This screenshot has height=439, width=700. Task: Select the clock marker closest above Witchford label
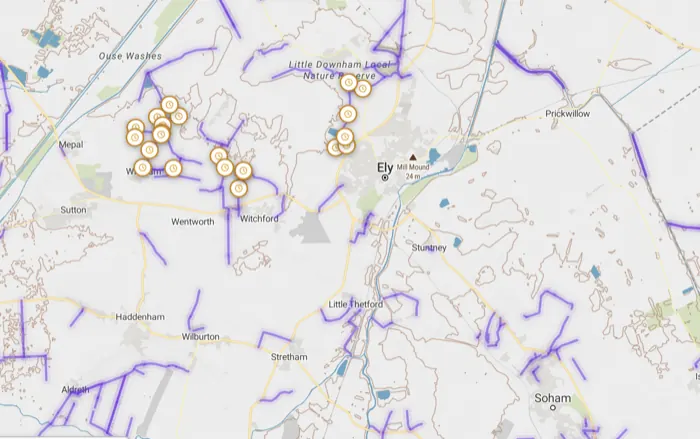click(x=239, y=188)
